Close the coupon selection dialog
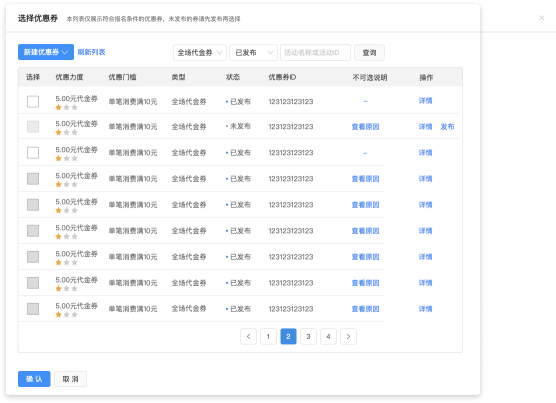556x403 pixels. point(541,18)
